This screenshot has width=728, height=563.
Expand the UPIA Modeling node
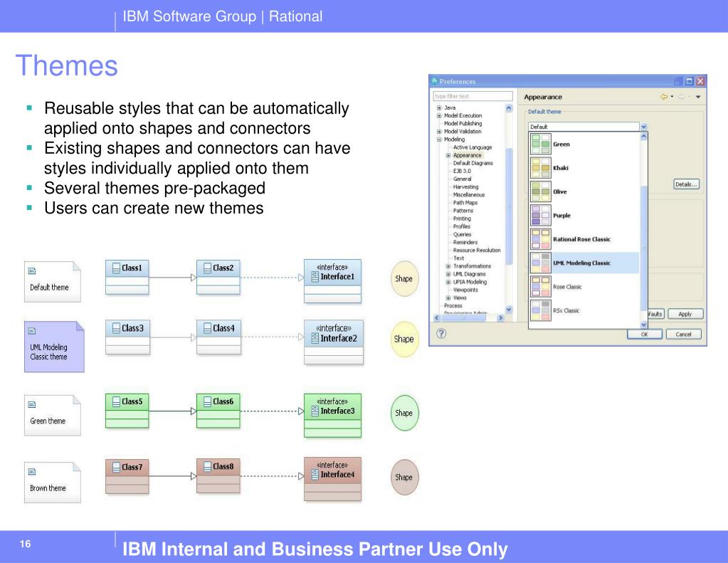pyautogui.click(x=448, y=282)
